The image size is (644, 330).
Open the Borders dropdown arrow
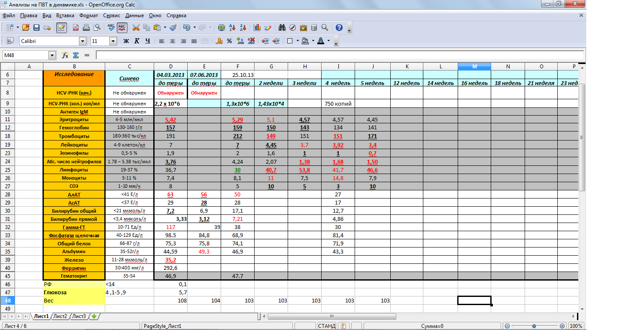click(x=298, y=41)
